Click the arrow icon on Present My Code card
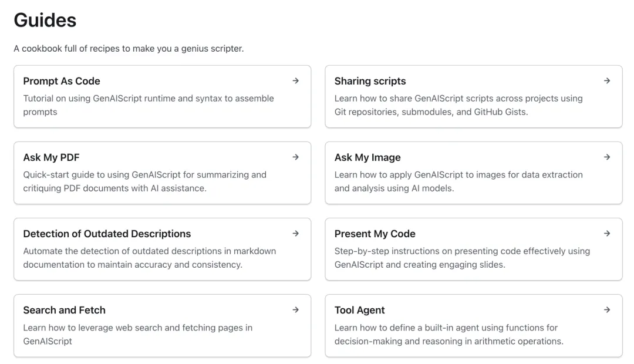 (x=607, y=234)
